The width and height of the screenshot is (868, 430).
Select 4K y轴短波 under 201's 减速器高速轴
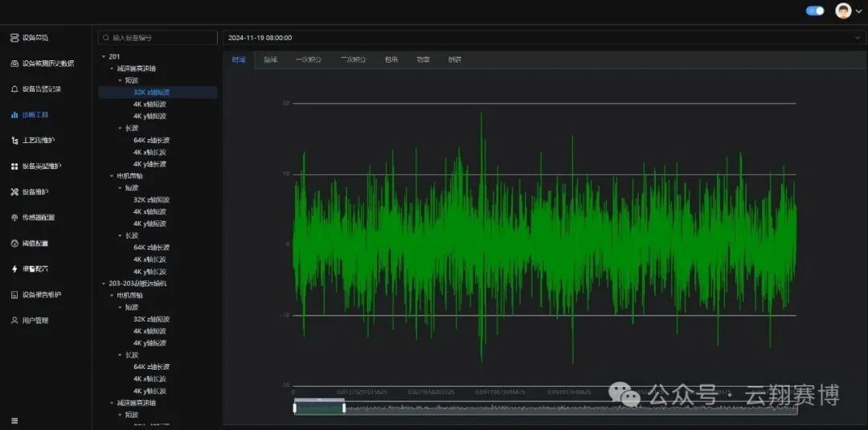pyautogui.click(x=150, y=117)
